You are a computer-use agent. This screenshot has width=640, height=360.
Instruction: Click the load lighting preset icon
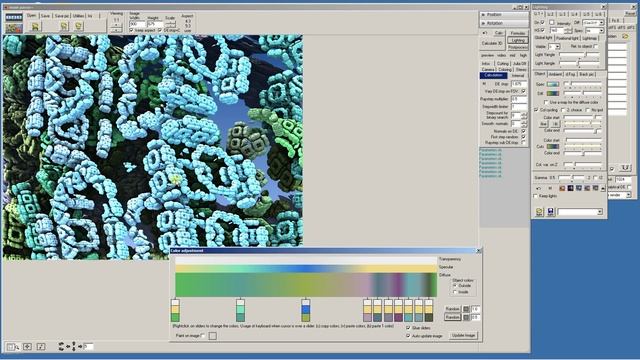pos(539,211)
